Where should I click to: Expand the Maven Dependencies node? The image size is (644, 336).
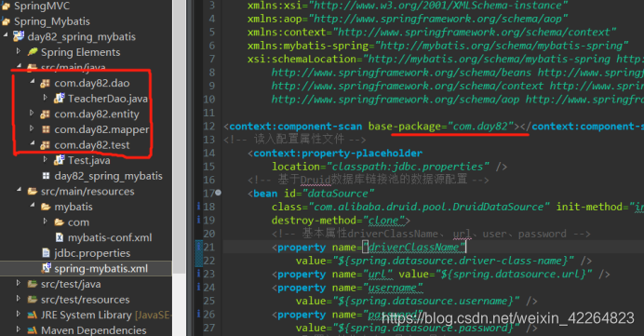click(18, 329)
